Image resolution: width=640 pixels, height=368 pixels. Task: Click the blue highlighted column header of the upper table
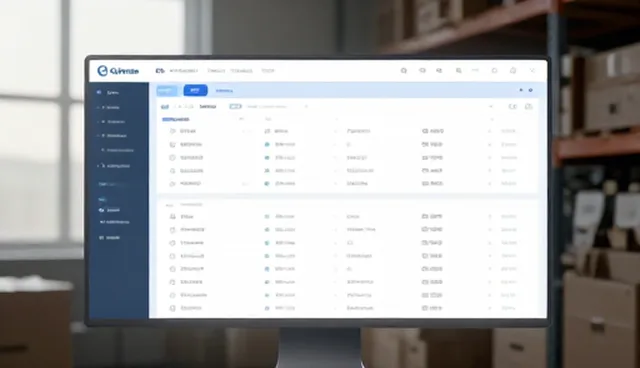(176, 120)
